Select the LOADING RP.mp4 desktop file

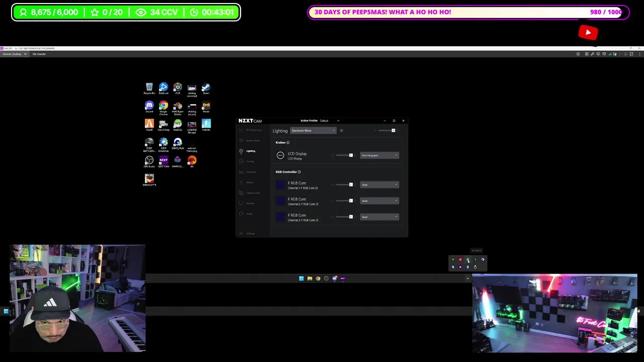click(x=192, y=127)
